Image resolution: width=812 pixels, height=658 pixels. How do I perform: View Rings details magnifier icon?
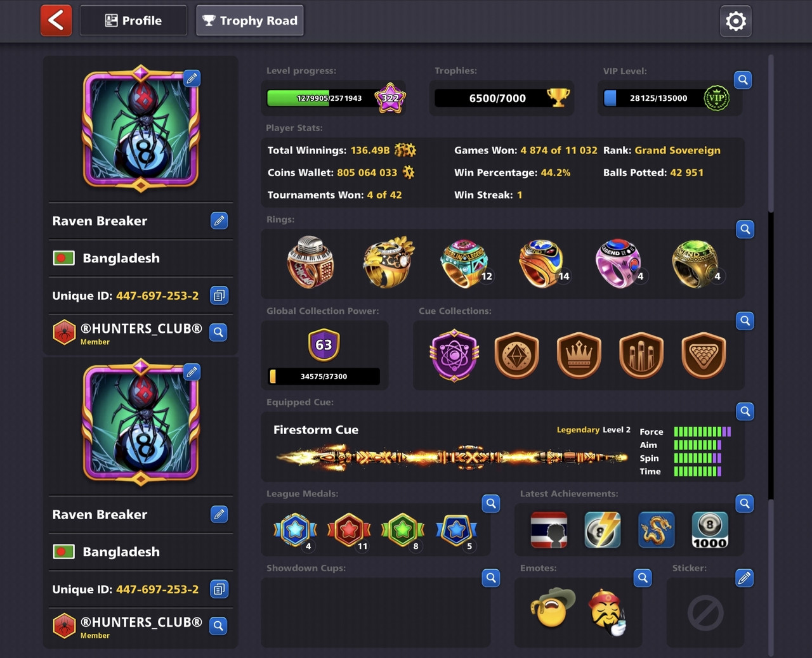tap(745, 229)
